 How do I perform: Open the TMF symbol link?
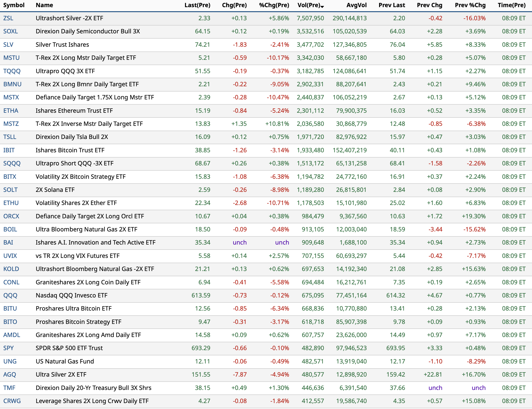point(9,388)
